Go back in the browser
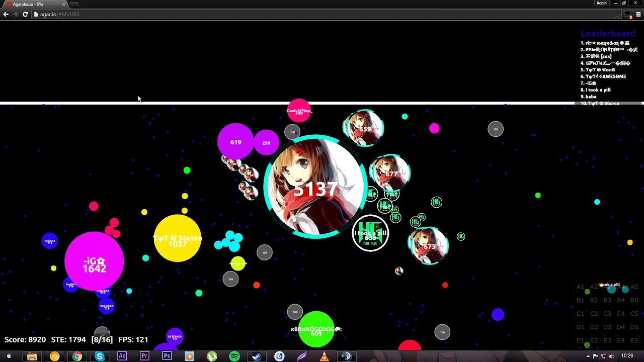Viewport: 644px width, 362px height. pos(6,14)
